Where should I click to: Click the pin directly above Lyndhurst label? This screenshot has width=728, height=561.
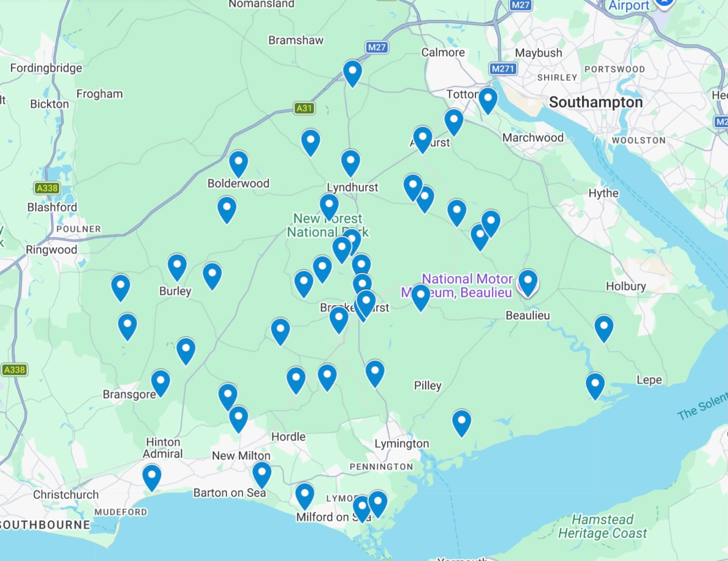[351, 163]
